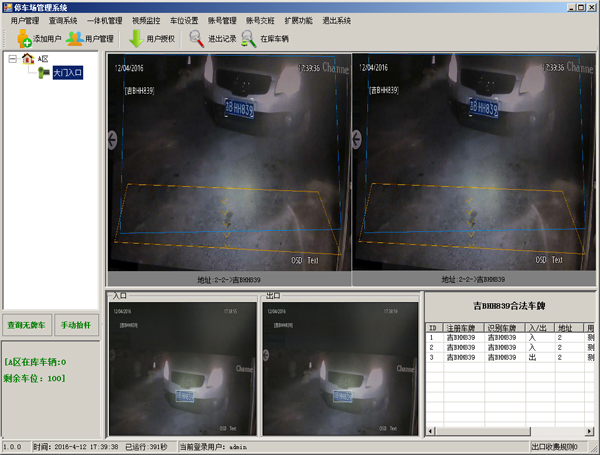This screenshot has width=600, height=455.
Task: Click address caption under right main video
Action: pyautogui.click(x=473, y=280)
